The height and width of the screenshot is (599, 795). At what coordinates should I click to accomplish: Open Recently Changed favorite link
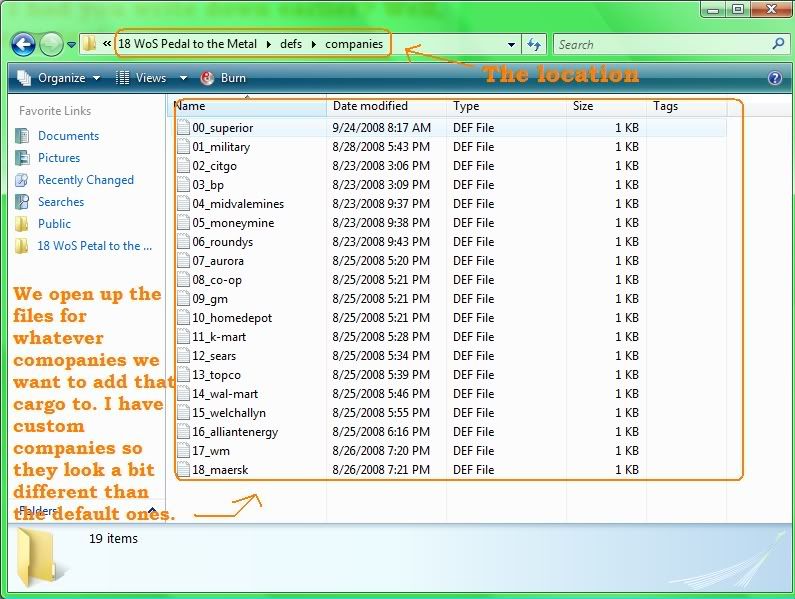[85, 180]
